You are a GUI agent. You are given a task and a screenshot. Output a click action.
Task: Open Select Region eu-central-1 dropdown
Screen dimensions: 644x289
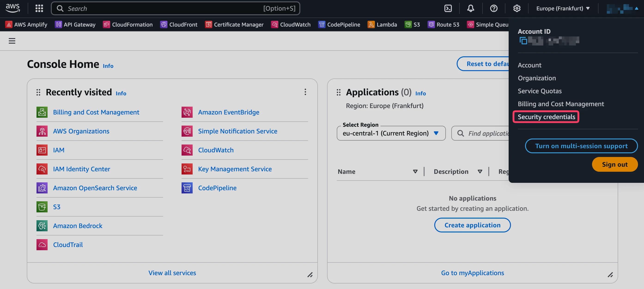pos(391,133)
